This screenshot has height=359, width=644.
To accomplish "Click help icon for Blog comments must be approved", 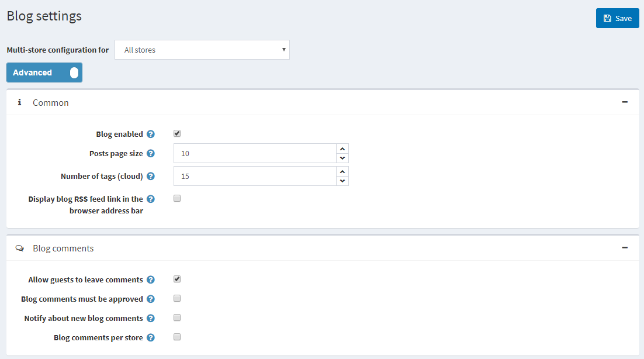I will [x=151, y=299].
